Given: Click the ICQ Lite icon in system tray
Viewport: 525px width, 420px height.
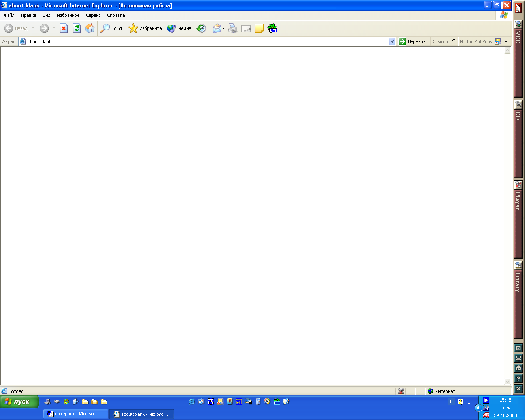Looking at the screenshot, I should (x=486, y=408).
